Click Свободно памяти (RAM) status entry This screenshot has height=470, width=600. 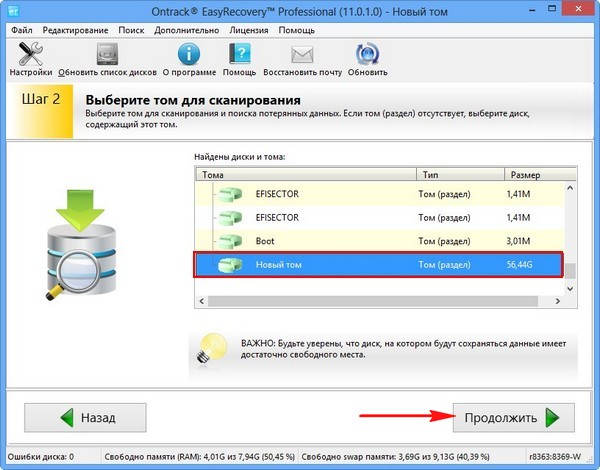[199, 457]
